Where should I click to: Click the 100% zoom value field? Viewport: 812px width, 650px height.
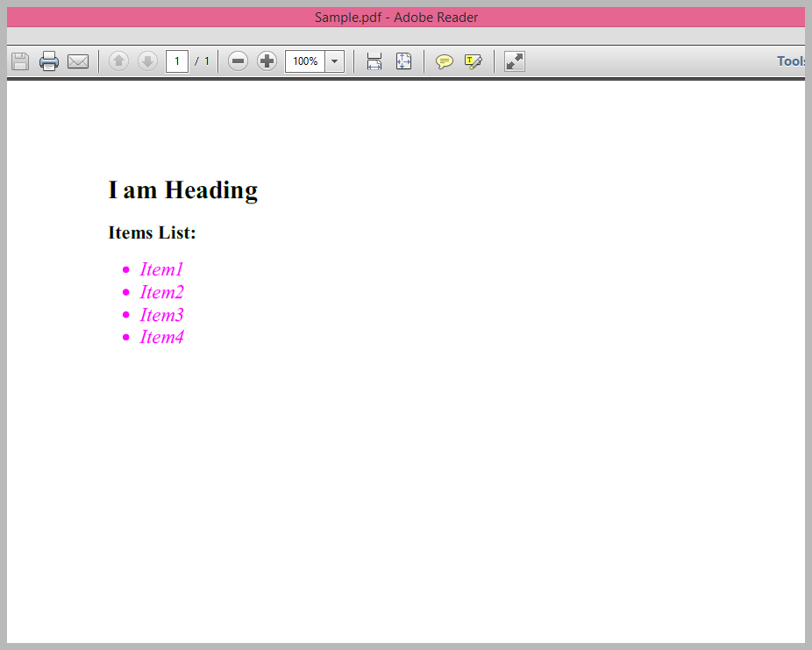coord(305,61)
